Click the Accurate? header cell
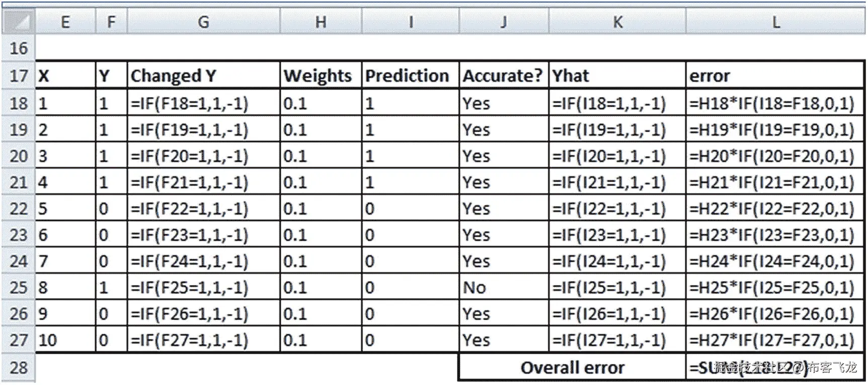Viewport: 868px width, 385px height. coord(503,76)
